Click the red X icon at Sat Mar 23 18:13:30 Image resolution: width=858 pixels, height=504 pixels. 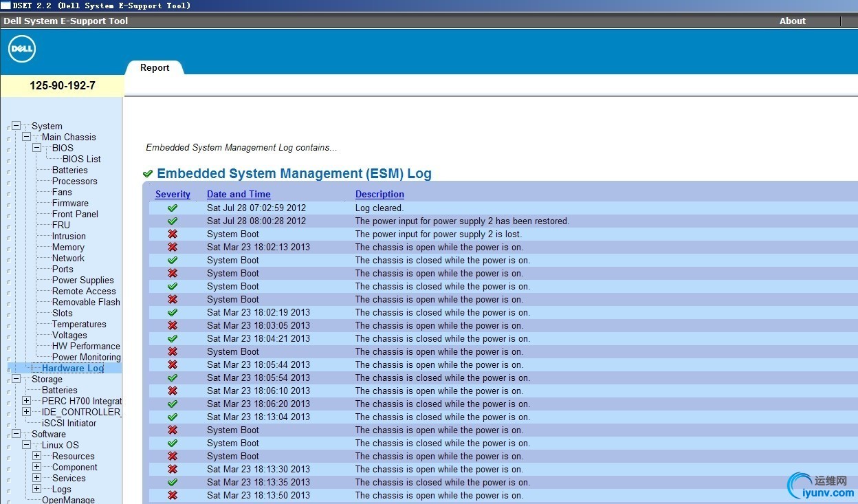tap(173, 469)
